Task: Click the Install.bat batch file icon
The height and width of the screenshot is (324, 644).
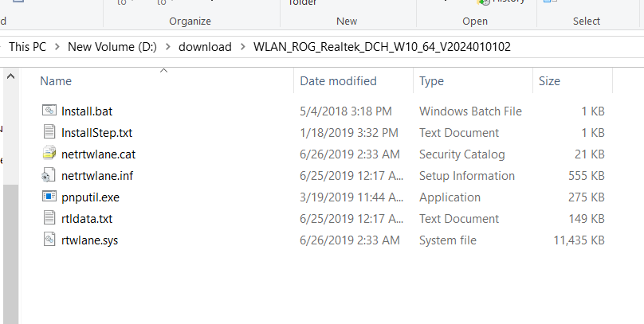Action: tap(49, 111)
